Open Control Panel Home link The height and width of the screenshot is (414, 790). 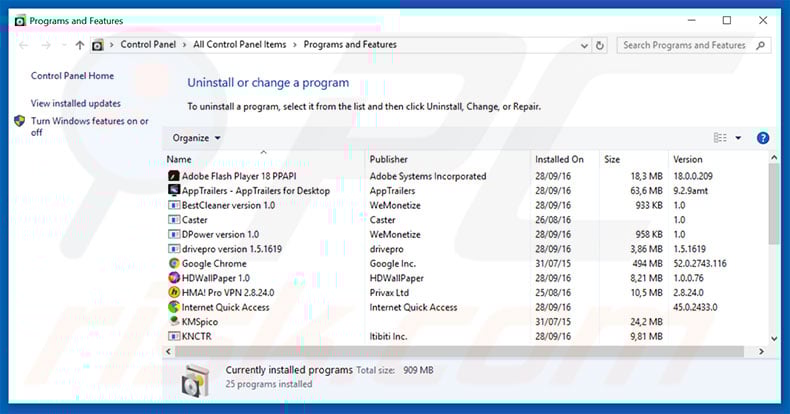tap(72, 76)
